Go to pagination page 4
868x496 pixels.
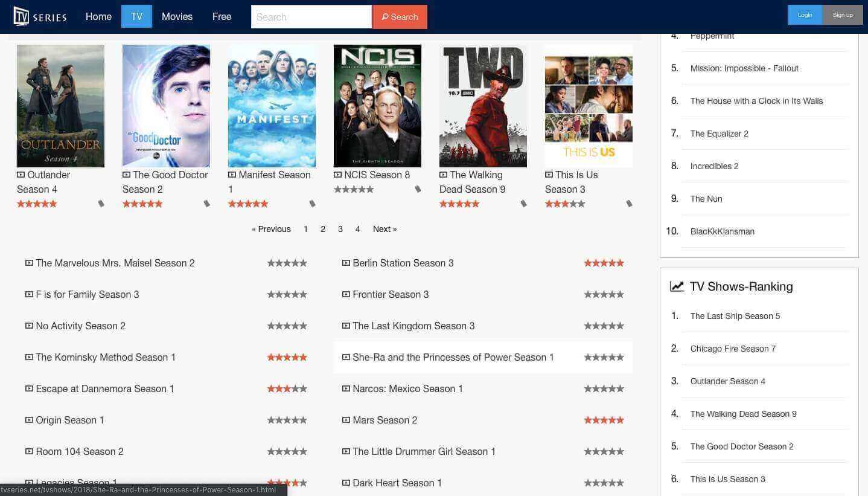click(357, 229)
